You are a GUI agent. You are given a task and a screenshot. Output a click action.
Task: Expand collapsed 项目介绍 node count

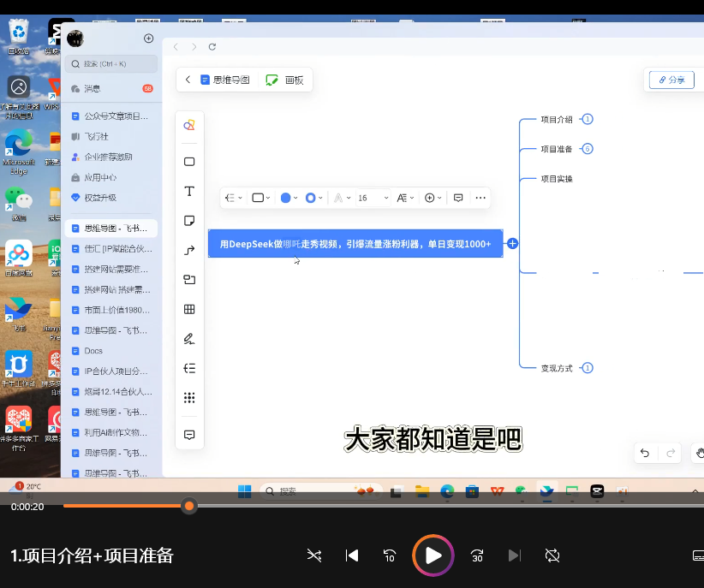pyautogui.click(x=588, y=119)
